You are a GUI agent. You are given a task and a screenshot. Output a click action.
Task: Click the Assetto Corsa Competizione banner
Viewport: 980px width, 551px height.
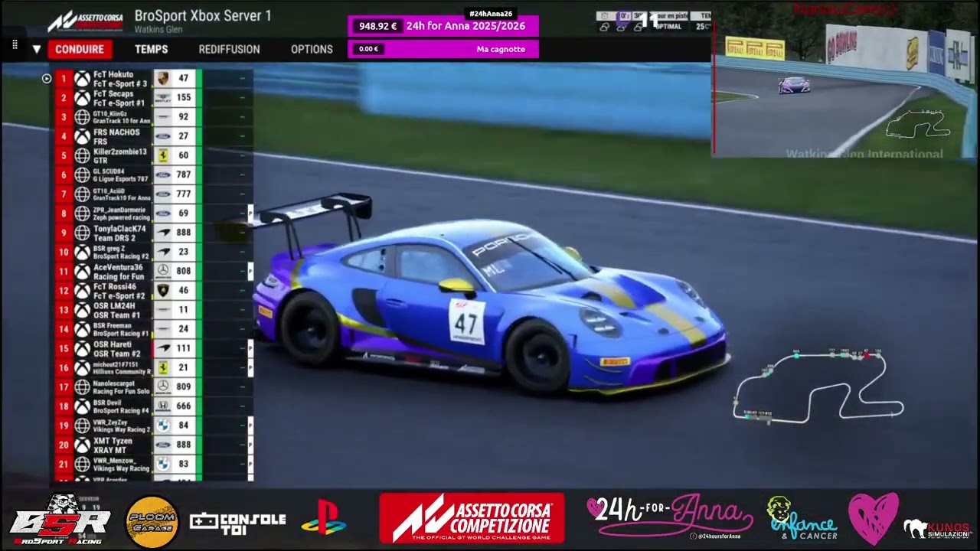472,518
